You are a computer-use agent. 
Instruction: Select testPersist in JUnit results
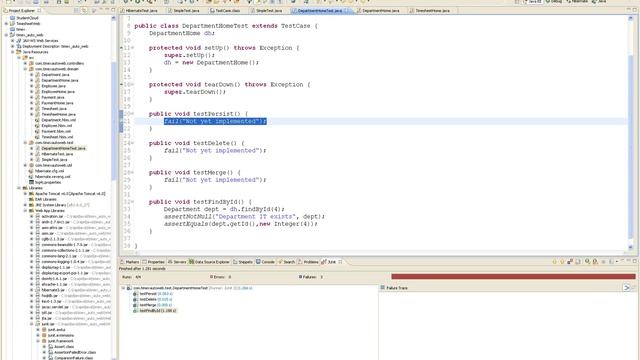point(153,294)
